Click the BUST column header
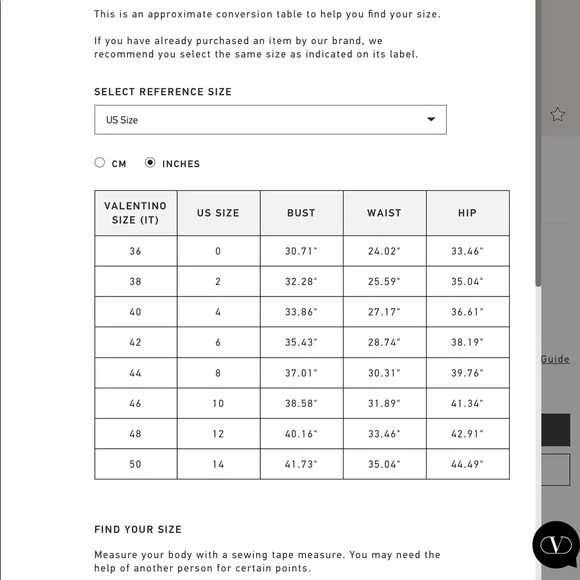Screen dimensions: 580x580 (x=302, y=213)
